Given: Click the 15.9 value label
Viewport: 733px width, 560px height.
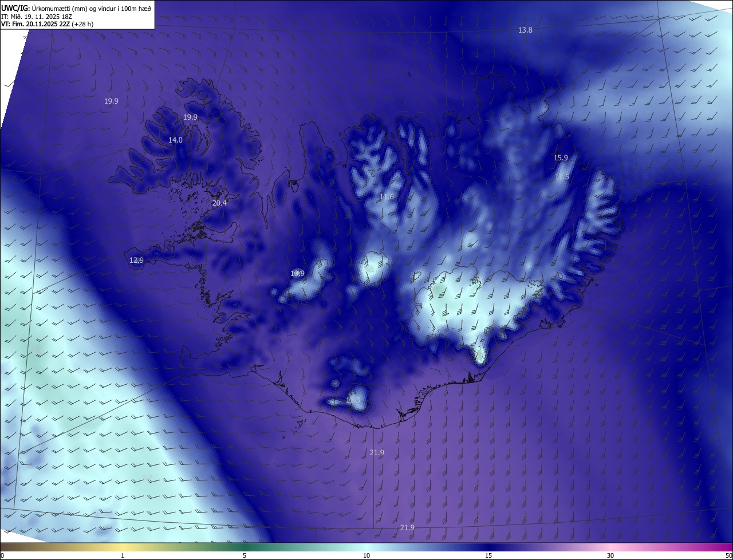Looking at the screenshot, I should click(x=561, y=157).
